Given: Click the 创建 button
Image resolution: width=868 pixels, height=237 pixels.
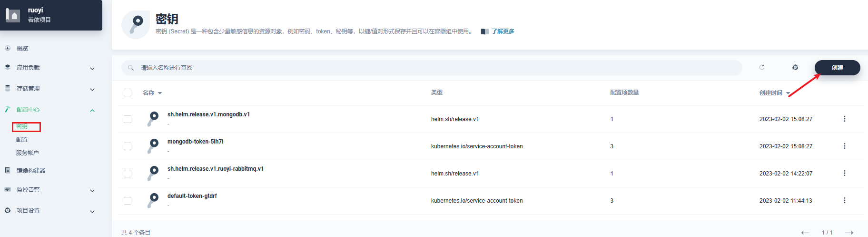Looking at the screenshot, I should (x=837, y=68).
